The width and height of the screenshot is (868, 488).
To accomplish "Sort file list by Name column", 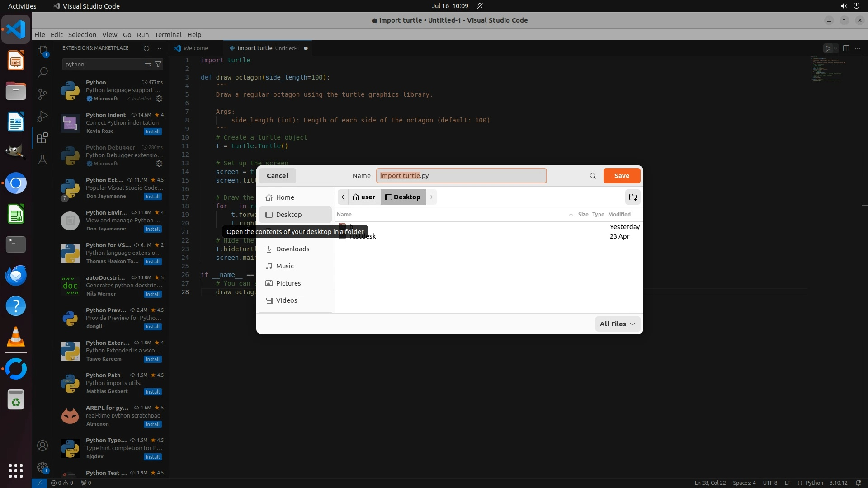I will pos(344,215).
